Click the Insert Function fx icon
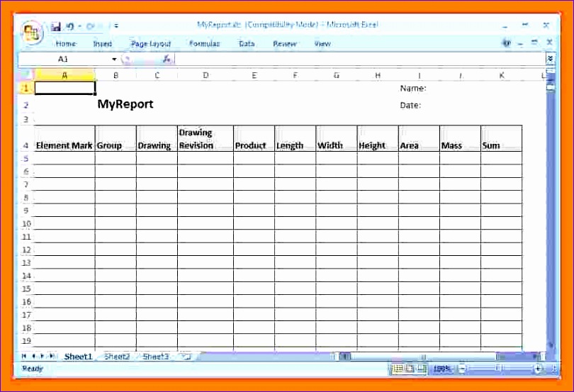The height and width of the screenshot is (392, 574). tap(167, 59)
